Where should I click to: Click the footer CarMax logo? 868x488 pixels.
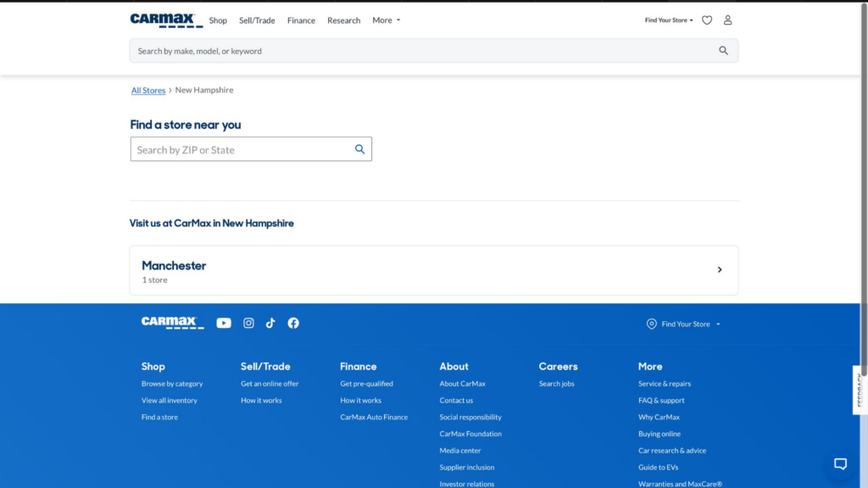click(173, 323)
